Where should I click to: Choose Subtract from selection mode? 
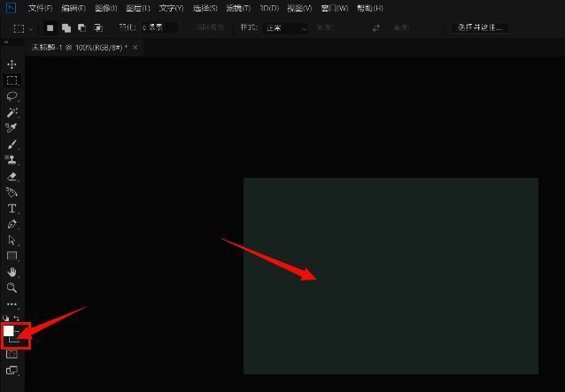[x=82, y=27]
